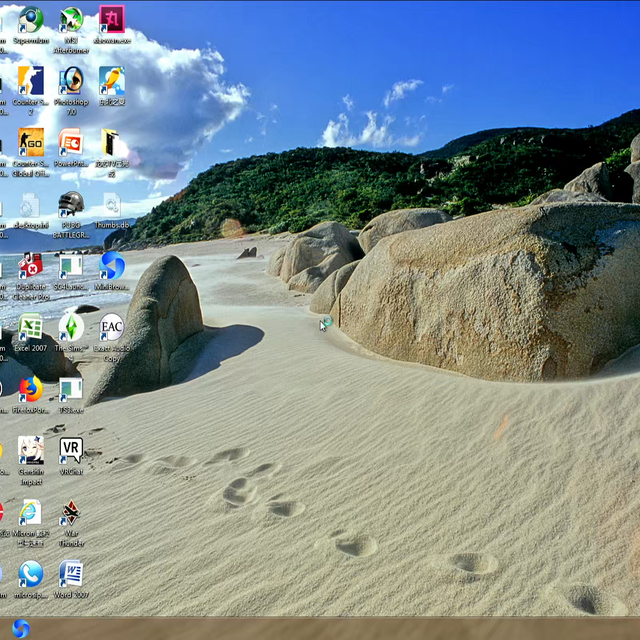Open Duplicate Cleaner Pro shortcut
640x640 pixels.
(31, 265)
